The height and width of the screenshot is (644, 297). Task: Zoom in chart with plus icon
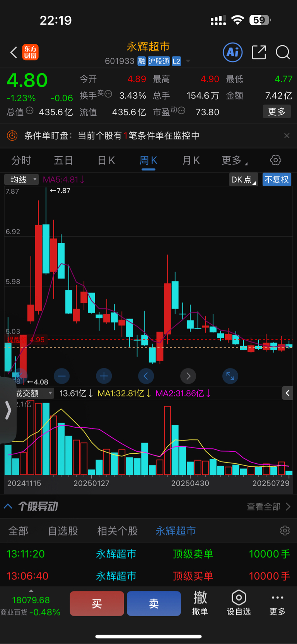(104, 376)
